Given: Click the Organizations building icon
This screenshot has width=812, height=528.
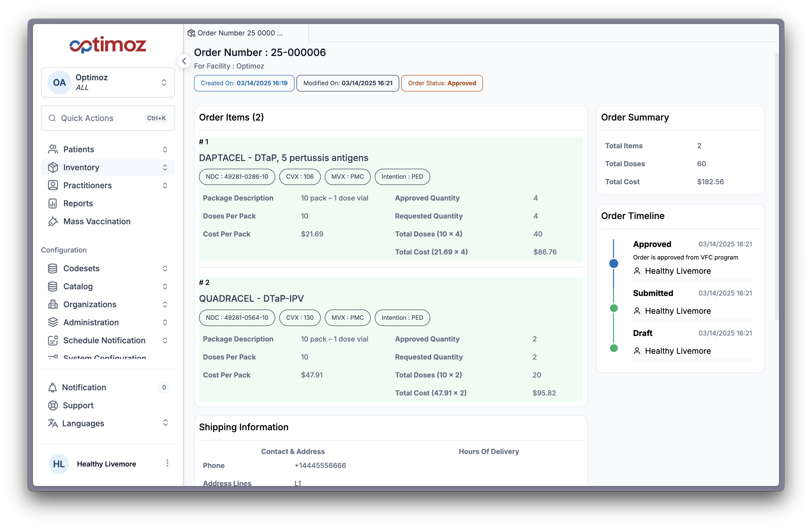Looking at the screenshot, I should point(53,304).
